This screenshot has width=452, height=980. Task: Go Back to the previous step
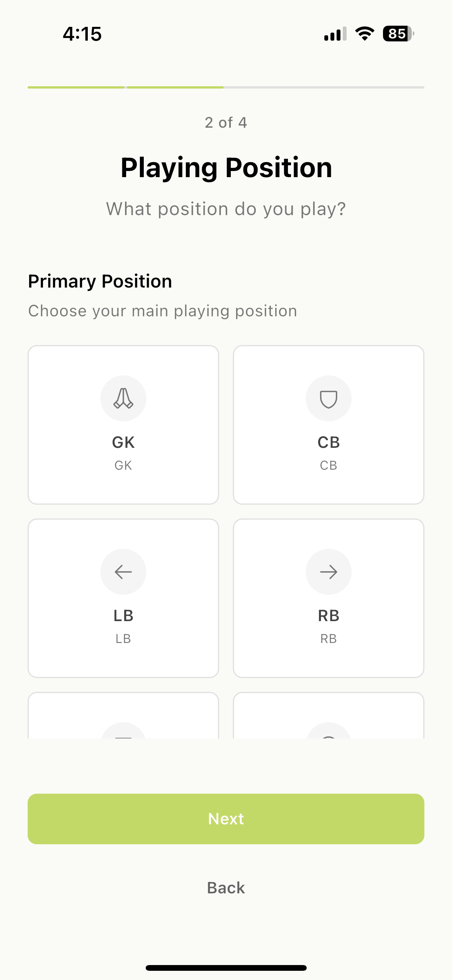coord(226,888)
